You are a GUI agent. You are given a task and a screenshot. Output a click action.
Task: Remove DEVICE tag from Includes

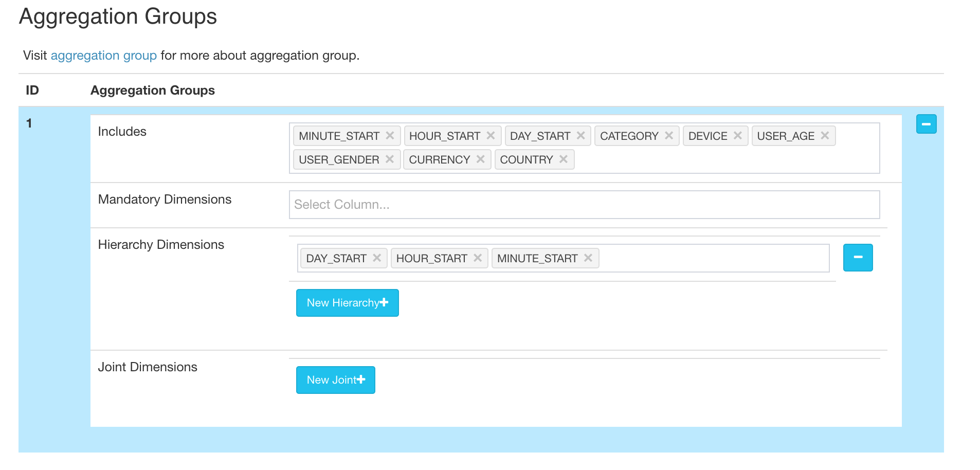coord(737,136)
